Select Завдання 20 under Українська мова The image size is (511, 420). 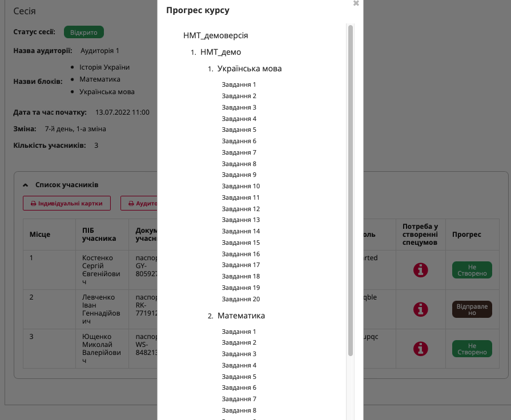240,298
